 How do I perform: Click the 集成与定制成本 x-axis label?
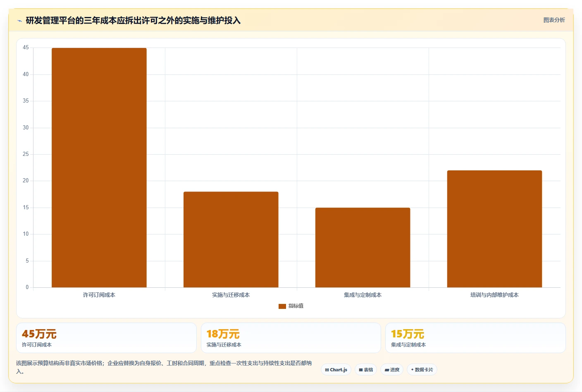point(363,295)
